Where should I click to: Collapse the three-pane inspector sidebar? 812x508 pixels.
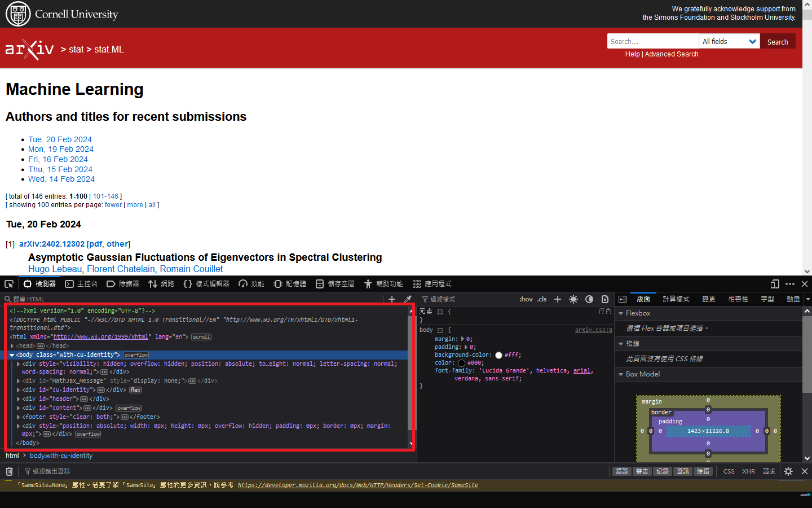[623, 299]
